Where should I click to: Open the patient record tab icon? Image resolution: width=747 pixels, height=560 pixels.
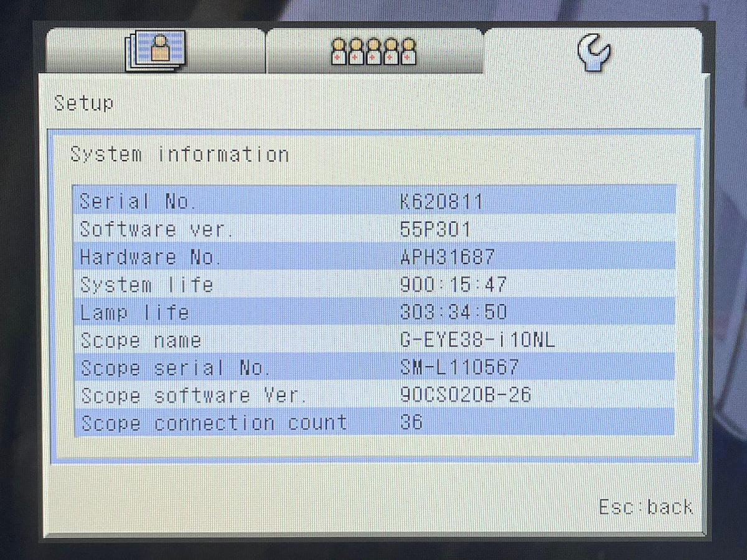[x=155, y=51]
